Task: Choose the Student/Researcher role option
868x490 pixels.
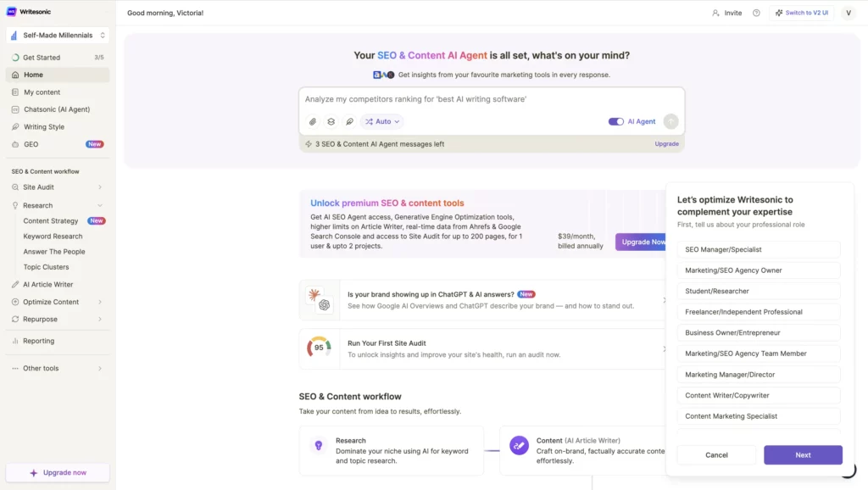Action: click(x=758, y=290)
